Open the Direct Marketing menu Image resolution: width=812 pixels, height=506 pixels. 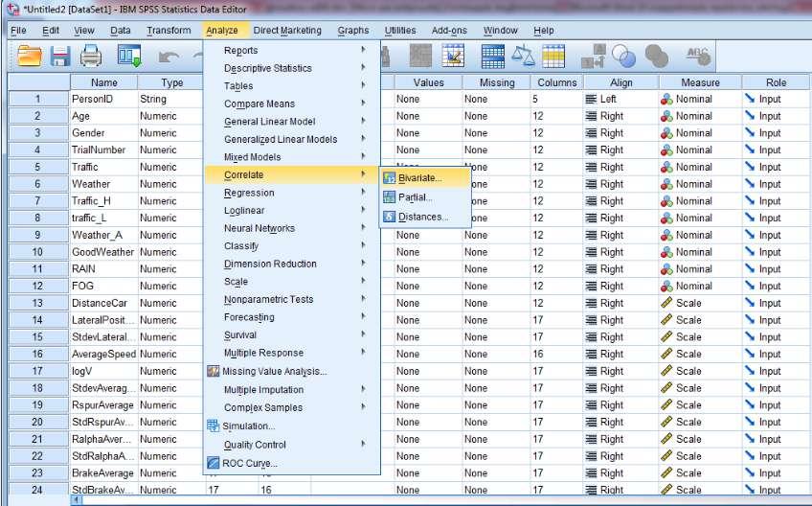tap(287, 31)
